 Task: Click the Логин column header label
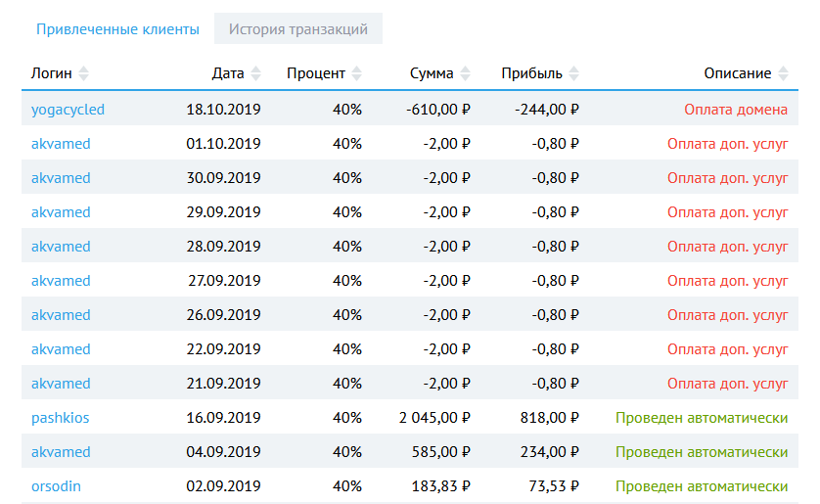51,73
